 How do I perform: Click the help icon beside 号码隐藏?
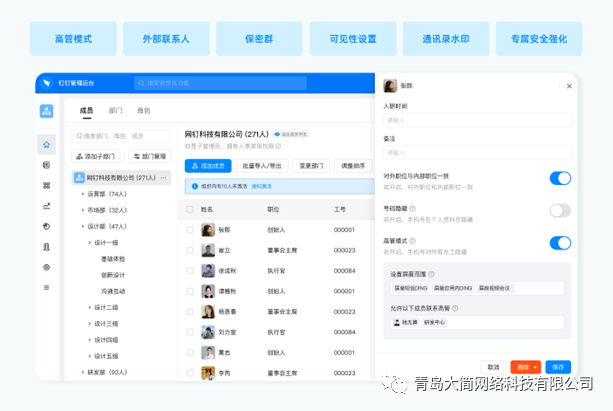(x=412, y=208)
